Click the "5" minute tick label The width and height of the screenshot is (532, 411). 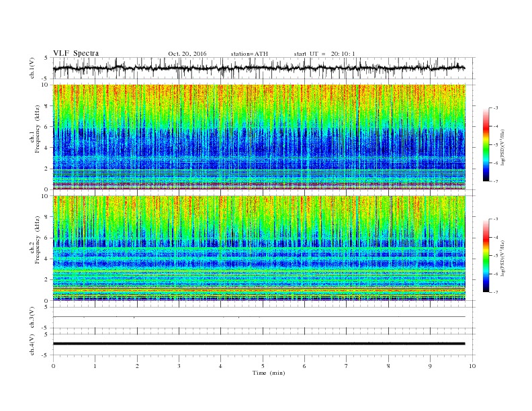coord(263,366)
